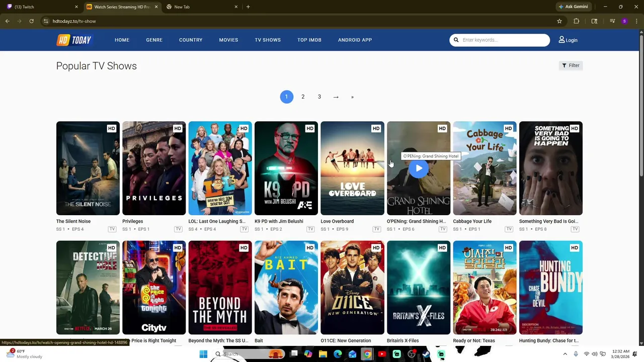Click the Ready or Not: Texas title
Screen dimensions: 644x362
[x=474, y=341]
